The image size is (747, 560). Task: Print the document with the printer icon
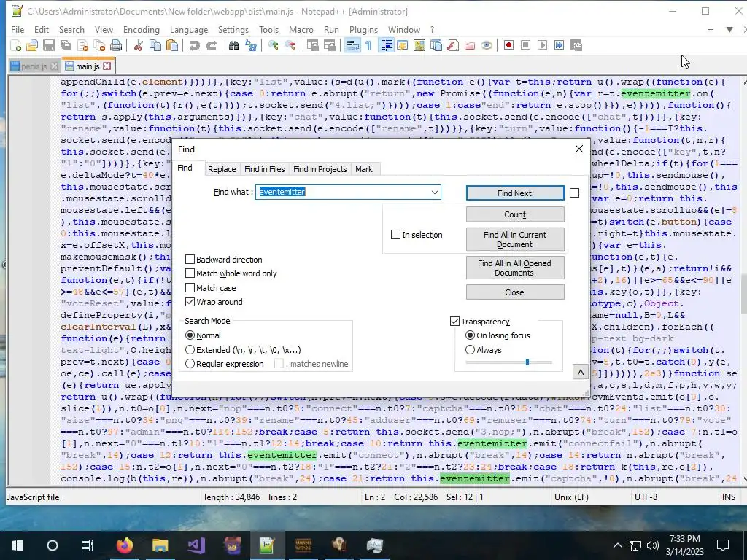coord(116,45)
